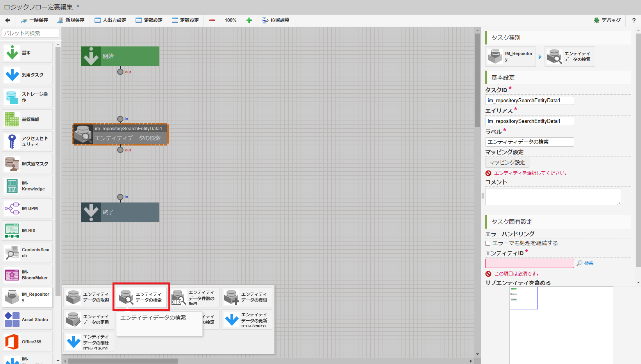This screenshot has width=641, height=364.
Task: Click the エンティティデータの登録 task icon
Action: coord(246,297)
